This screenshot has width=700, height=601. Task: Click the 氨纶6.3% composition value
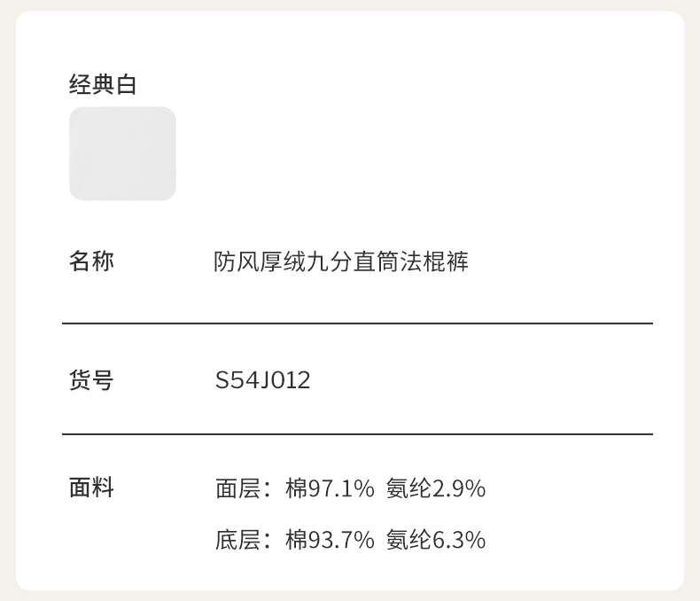436,540
